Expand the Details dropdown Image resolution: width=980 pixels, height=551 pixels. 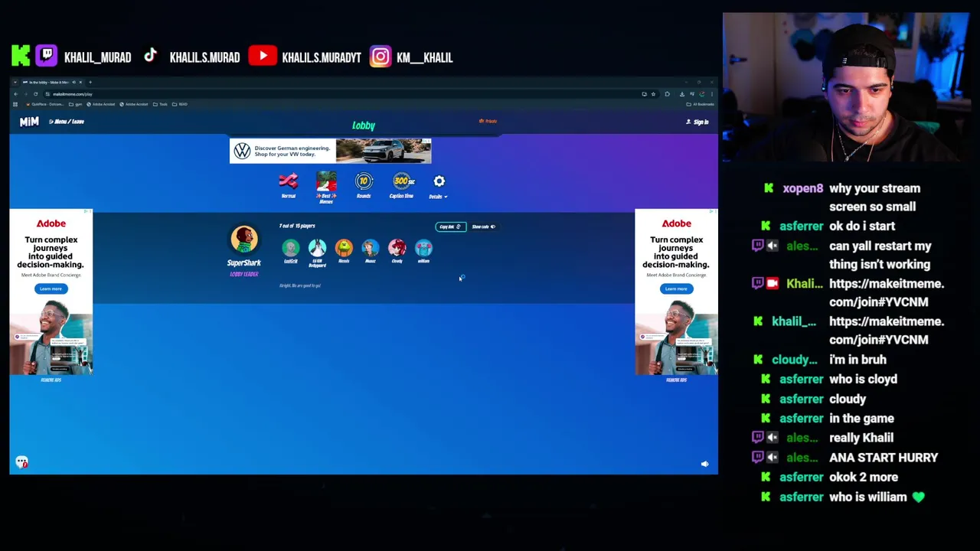pos(438,197)
